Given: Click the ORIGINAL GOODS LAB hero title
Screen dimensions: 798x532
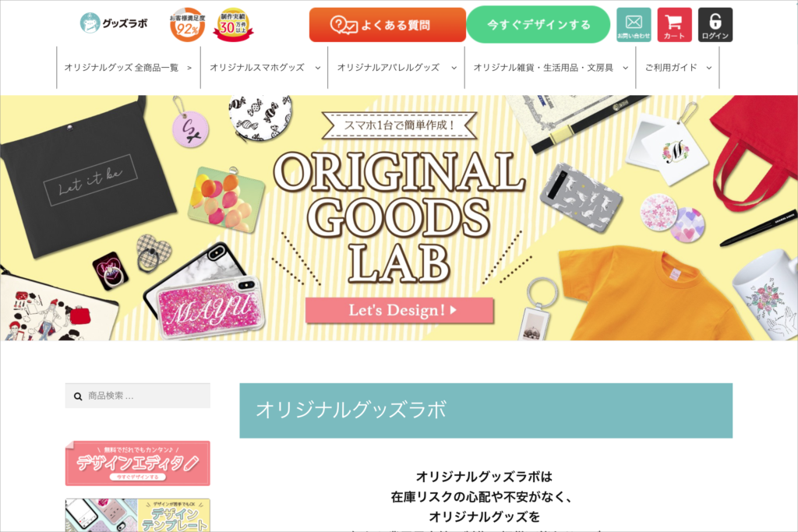Looking at the screenshot, I should (400, 217).
